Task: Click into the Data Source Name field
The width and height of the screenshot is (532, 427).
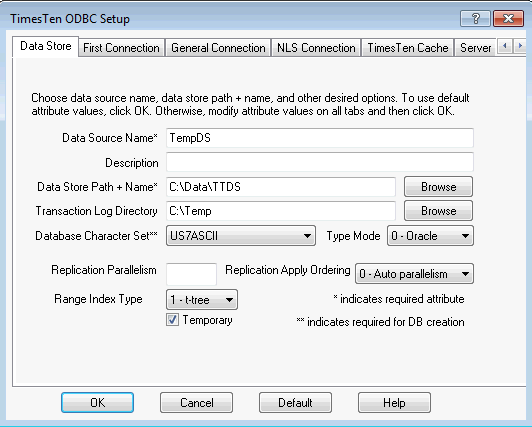Action: click(x=320, y=138)
